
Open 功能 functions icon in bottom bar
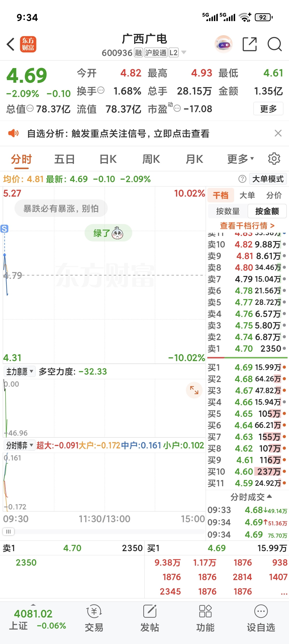click(205, 618)
